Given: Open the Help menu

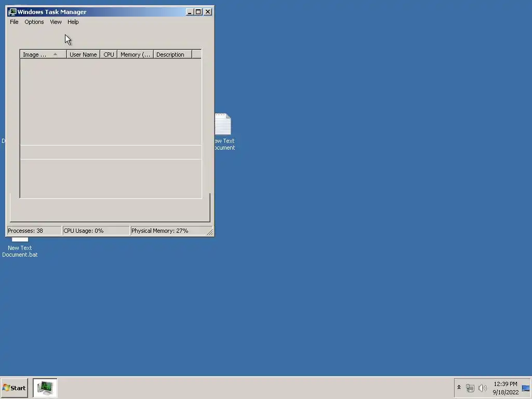Looking at the screenshot, I should (73, 22).
